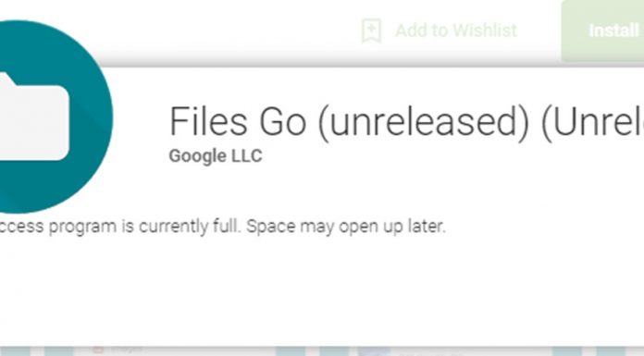Click the Files Go (unreleased) title

click(x=406, y=121)
